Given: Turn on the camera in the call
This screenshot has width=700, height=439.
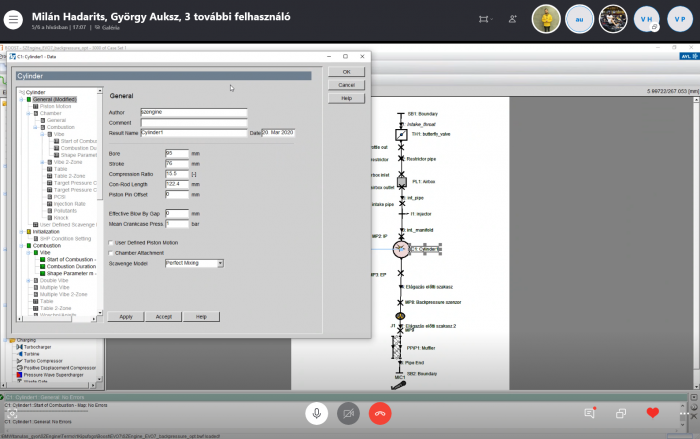Looking at the screenshot, I should point(348,412).
